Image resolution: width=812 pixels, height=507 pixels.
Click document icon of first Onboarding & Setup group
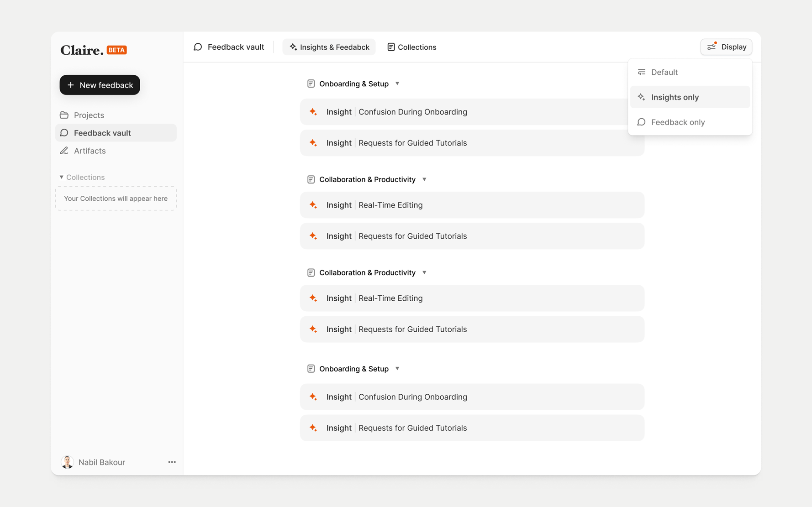click(x=311, y=84)
